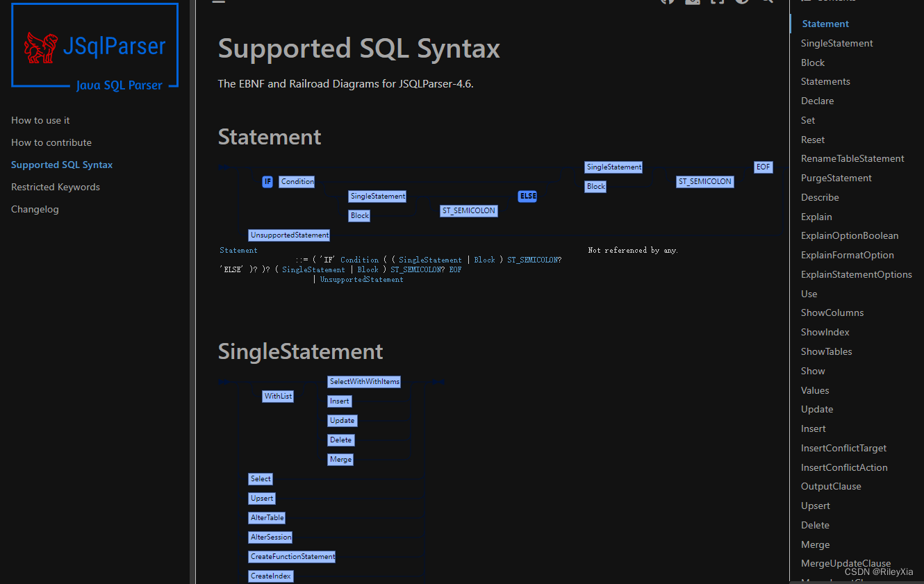Go to ShowIndex in contents sidebar

[825, 332]
